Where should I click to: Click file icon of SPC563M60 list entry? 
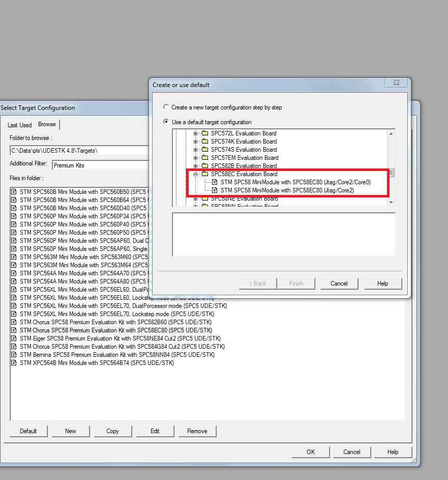click(14, 257)
